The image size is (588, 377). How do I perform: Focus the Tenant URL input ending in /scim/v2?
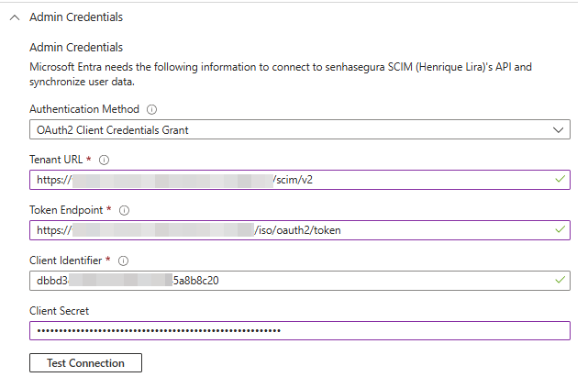[294, 180]
